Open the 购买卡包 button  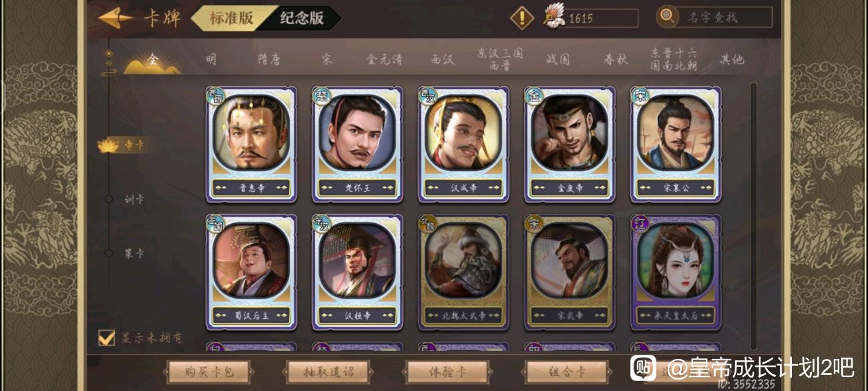[209, 372]
